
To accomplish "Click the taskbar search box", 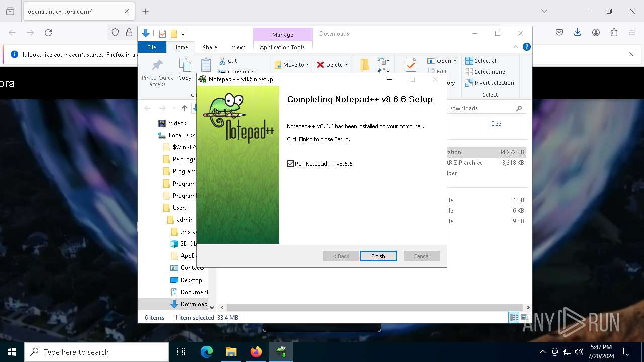I will [97, 352].
